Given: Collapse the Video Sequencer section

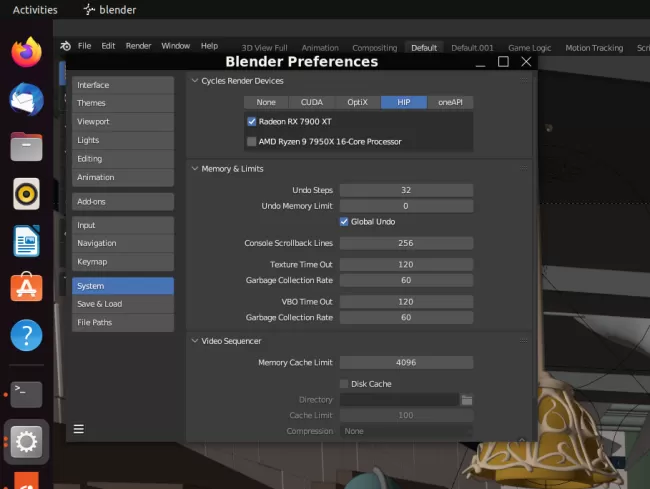Looking at the screenshot, I should pyautogui.click(x=195, y=340).
